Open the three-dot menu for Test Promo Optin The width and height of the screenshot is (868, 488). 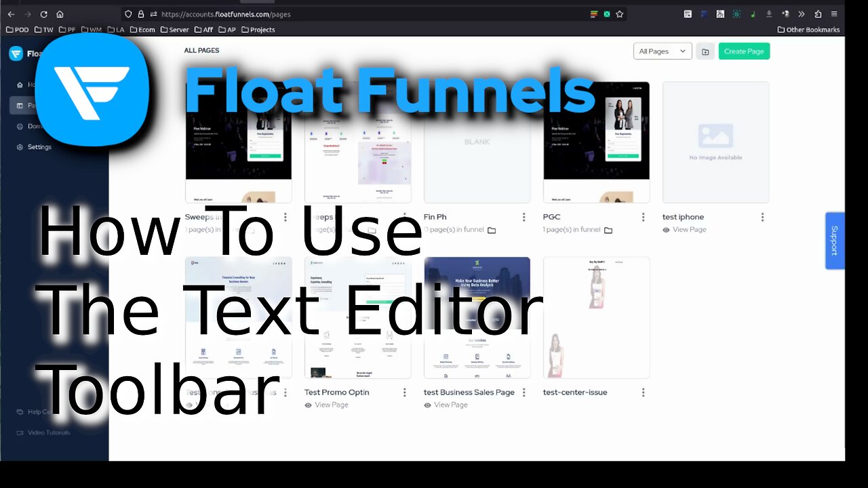[x=405, y=392]
